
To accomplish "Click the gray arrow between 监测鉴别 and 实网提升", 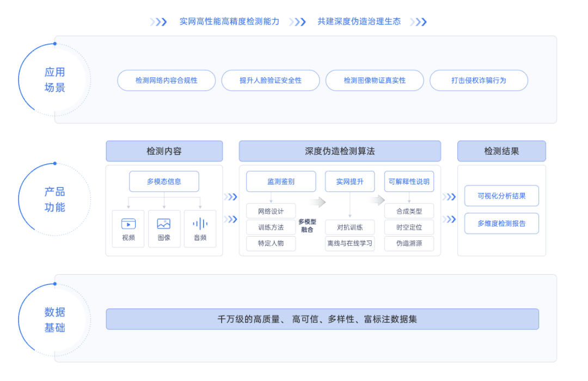I will click(x=318, y=202).
